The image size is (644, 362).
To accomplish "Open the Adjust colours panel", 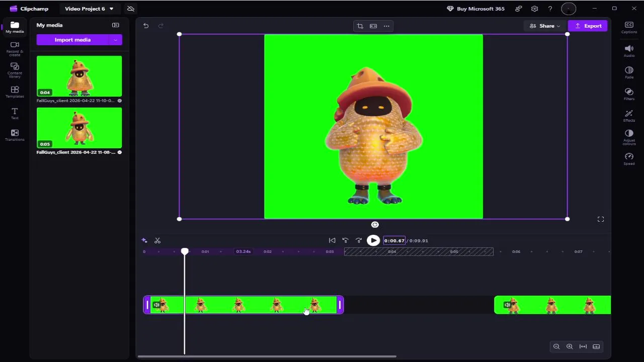I will point(629,138).
